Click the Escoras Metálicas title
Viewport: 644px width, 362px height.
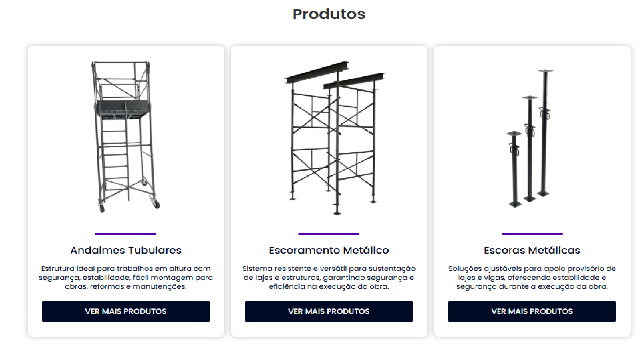coord(532,250)
